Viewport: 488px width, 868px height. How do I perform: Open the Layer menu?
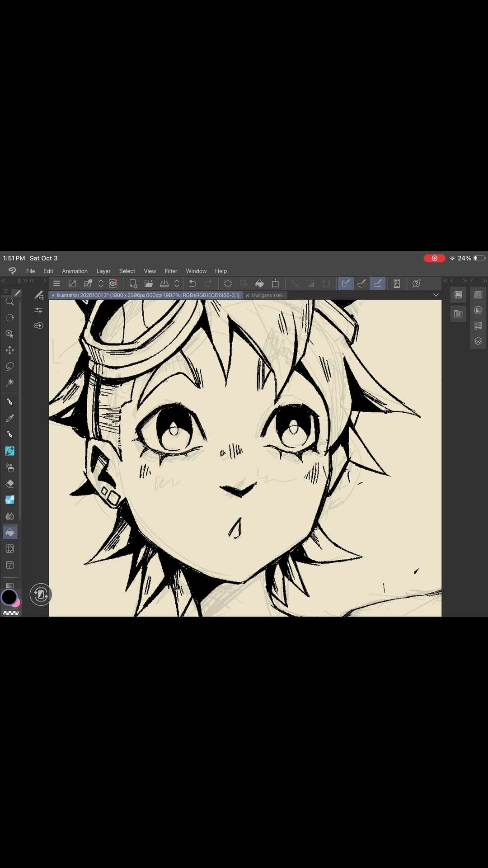tap(103, 271)
